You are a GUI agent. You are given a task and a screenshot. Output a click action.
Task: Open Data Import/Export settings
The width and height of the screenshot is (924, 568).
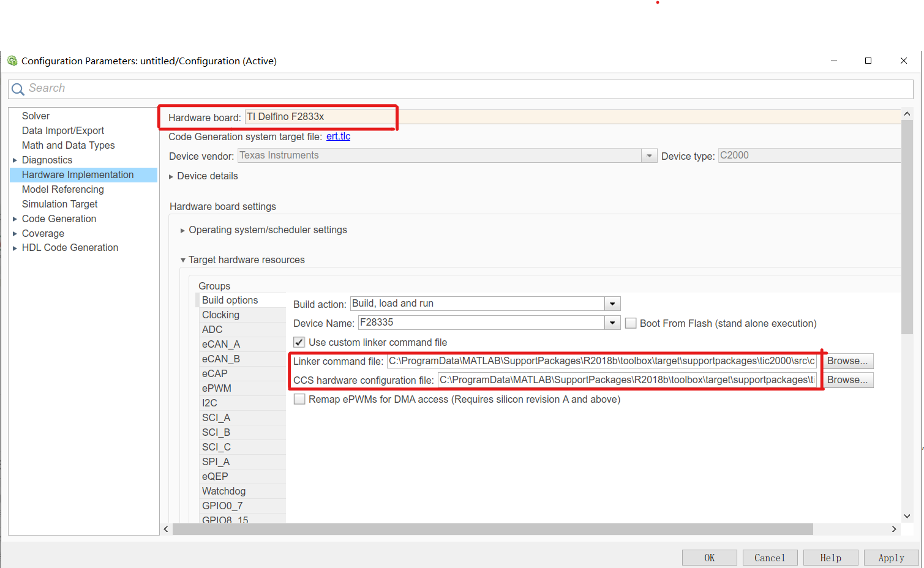coord(63,130)
